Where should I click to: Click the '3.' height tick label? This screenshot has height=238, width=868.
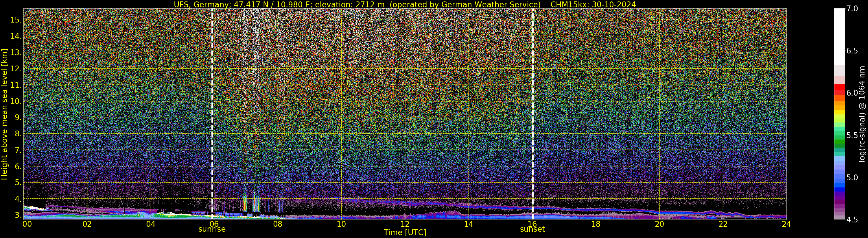[18, 215]
